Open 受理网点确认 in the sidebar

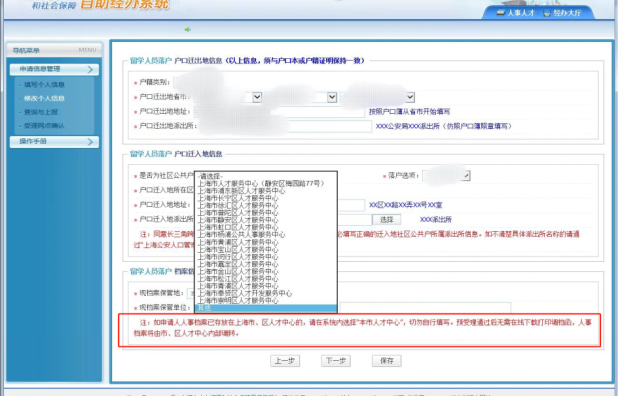(x=44, y=126)
